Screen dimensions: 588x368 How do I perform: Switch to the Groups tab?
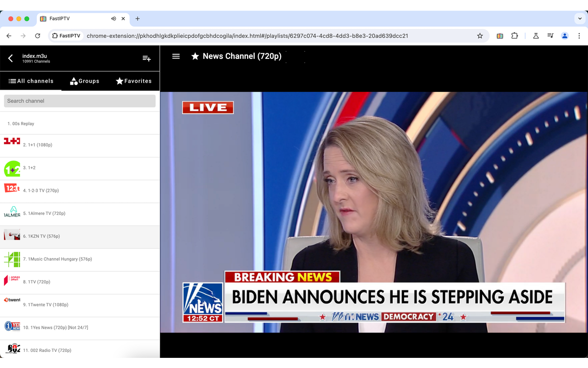click(85, 81)
